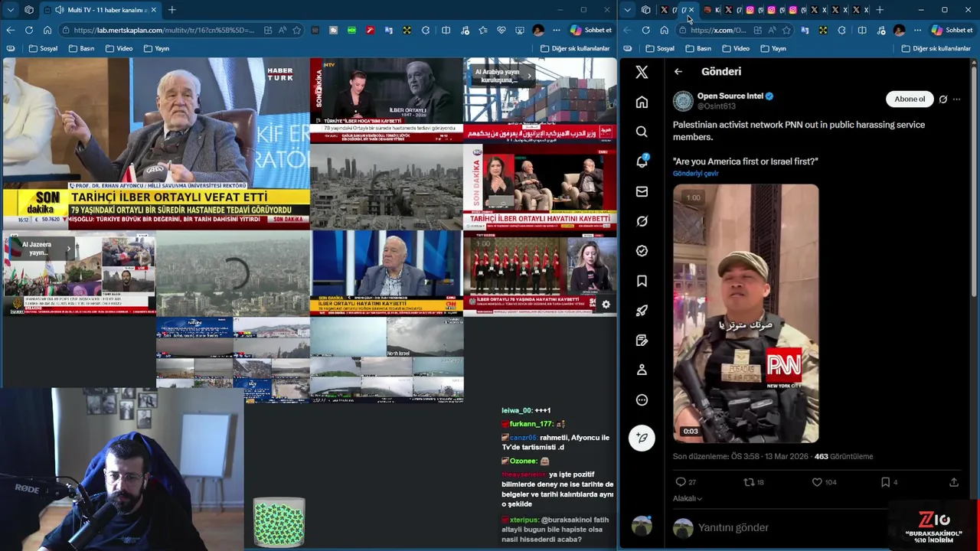This screenshot has width=980, height=551.
Task: Open Video bookmark folder in x.com window
Action: tap(735, 48)
